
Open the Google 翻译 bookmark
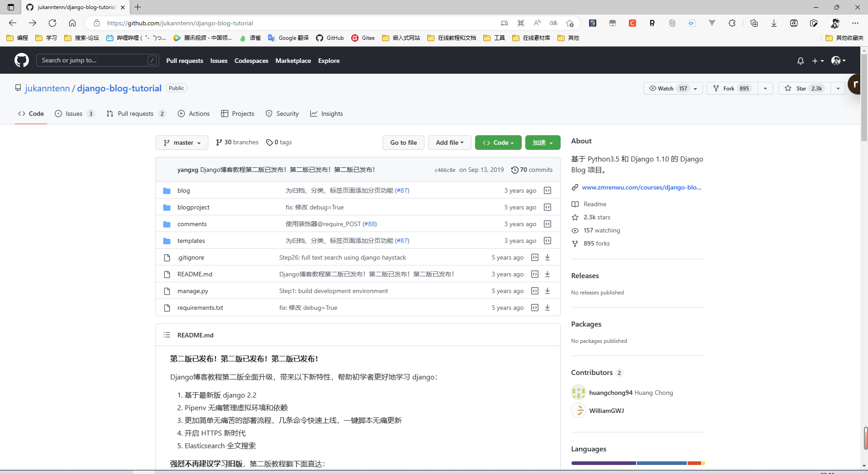(288, 38)
